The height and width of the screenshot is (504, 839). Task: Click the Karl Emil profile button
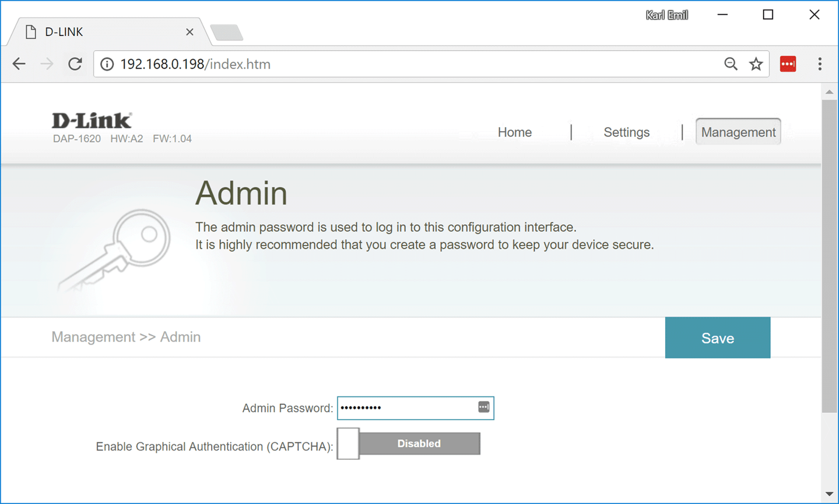666,15
